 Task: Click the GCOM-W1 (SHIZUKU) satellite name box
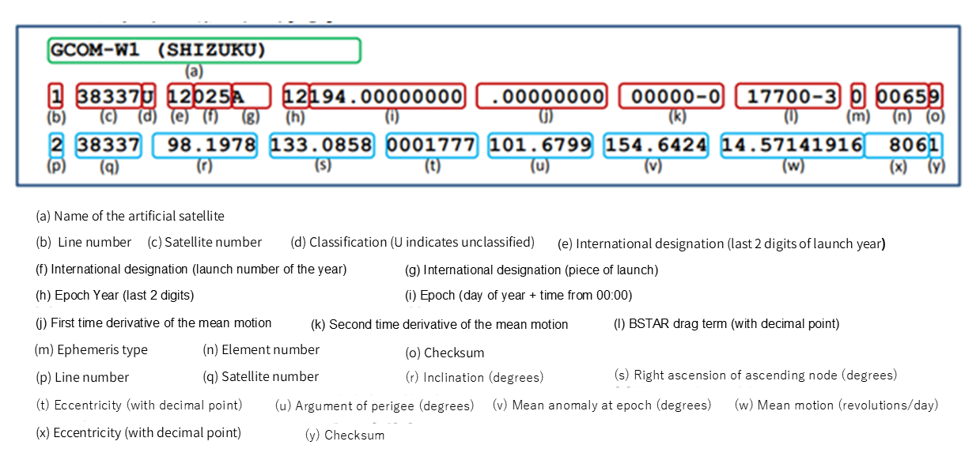[x=204, y=51]
